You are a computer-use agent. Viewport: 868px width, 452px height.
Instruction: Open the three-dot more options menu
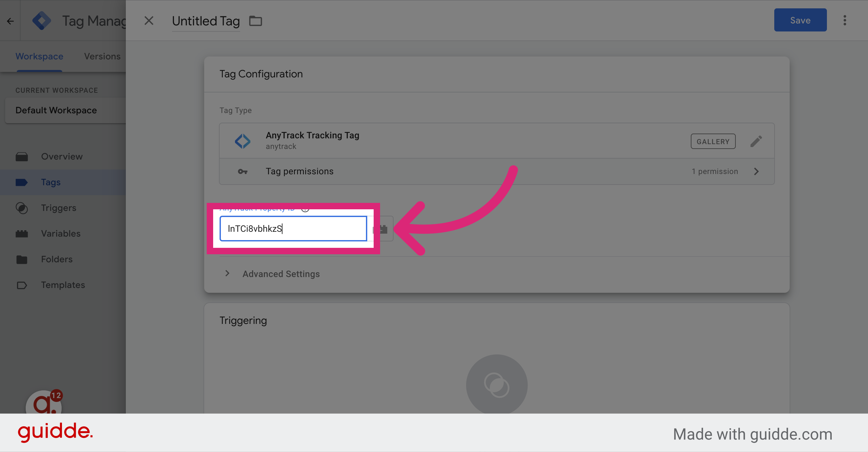[x=845, y=20]
